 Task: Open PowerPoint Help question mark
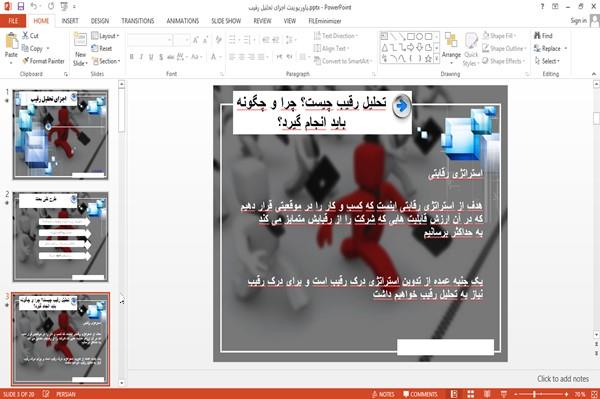pyautogui.click(x=542, y=7)
